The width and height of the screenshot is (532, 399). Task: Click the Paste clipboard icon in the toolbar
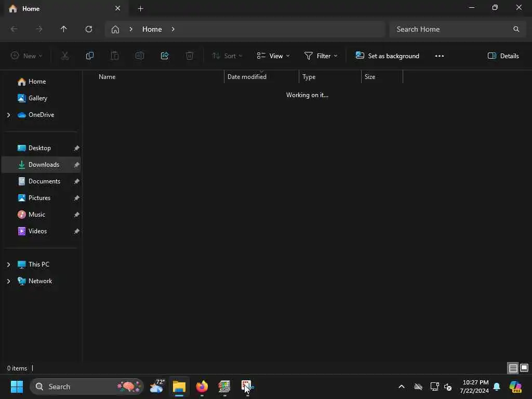115,56
